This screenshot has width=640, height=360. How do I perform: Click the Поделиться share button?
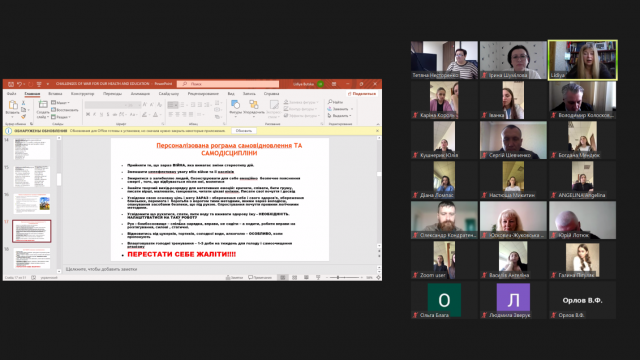[362, 94]
